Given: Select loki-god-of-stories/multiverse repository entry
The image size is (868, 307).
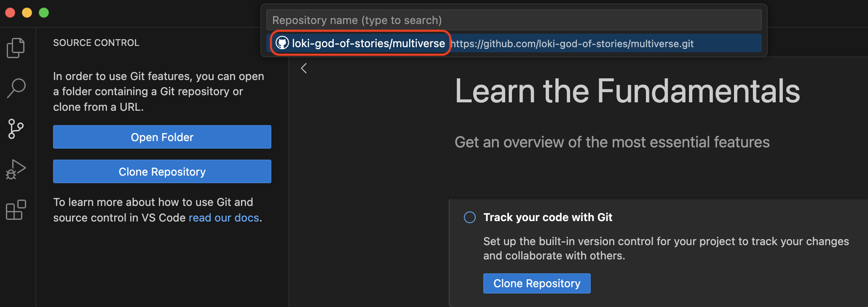Looking at the screenshot, I should (368, 43).
